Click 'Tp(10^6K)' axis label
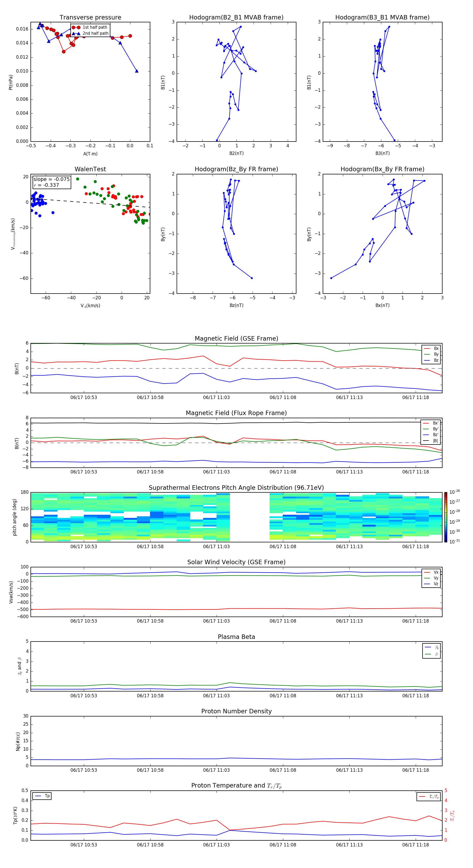473x868 pixels. tap(15, 815)
